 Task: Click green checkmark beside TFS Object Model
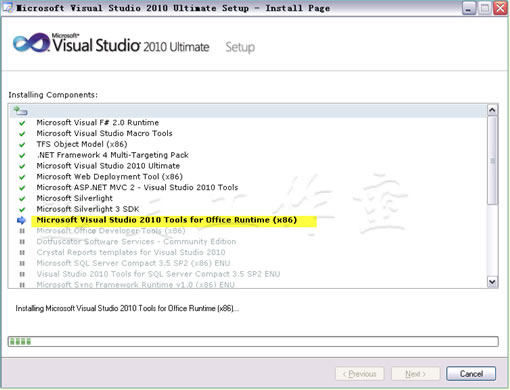coord(22,145)
